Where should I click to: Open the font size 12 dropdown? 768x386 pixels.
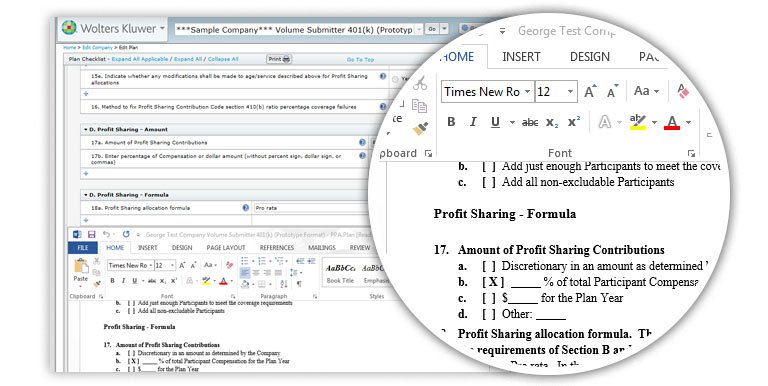tap(570, 92)
